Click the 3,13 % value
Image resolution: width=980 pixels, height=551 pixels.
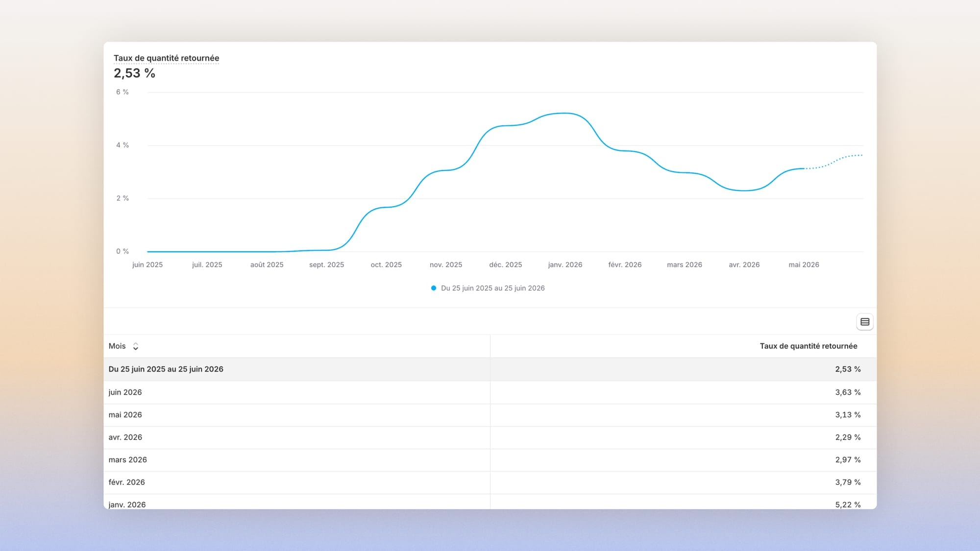[x=848, y=415]
